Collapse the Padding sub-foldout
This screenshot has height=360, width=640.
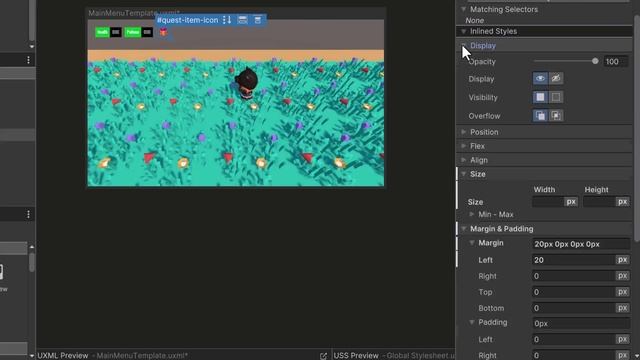coord(472,322)
